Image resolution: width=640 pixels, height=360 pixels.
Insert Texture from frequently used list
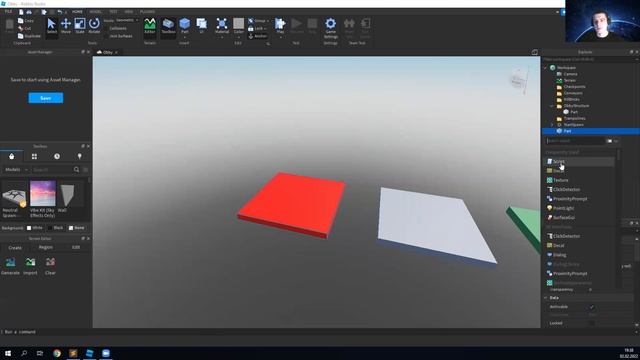click(x=580, y=180)
